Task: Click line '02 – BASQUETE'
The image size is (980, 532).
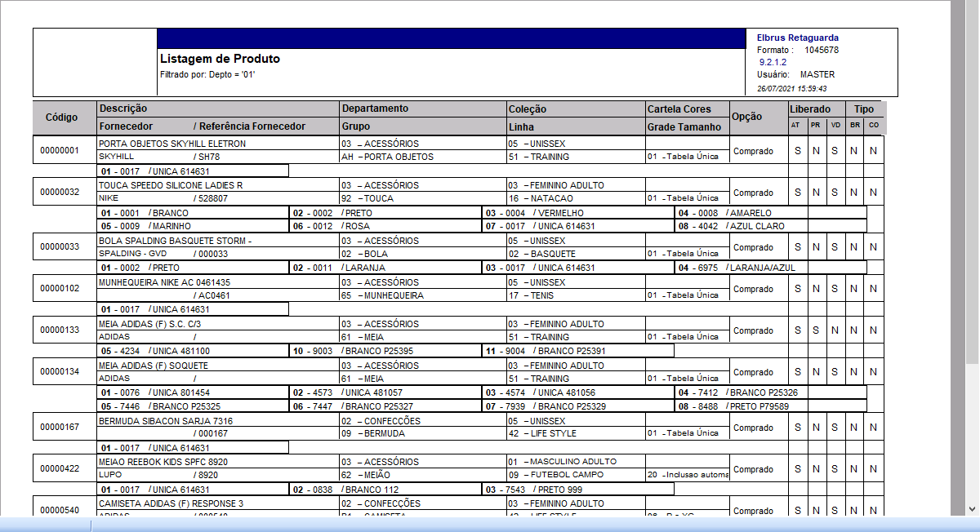Action: [542, 254]
